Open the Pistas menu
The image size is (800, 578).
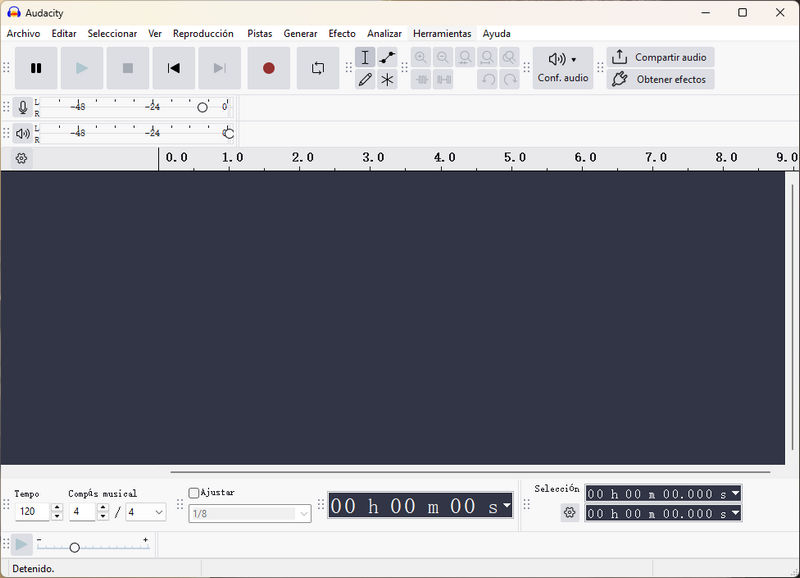(260, 34)
